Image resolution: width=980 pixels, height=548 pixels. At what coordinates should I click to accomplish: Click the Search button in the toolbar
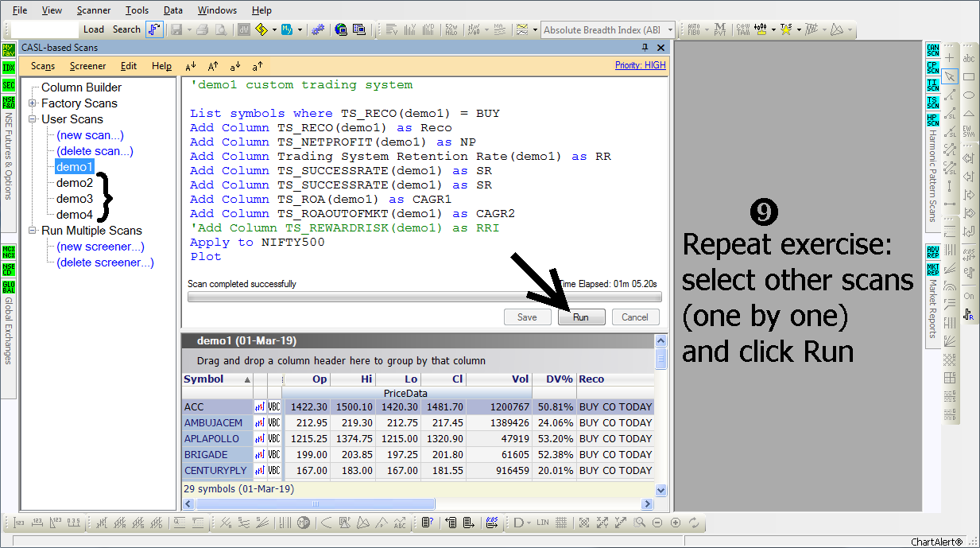(x=126, y=29)
